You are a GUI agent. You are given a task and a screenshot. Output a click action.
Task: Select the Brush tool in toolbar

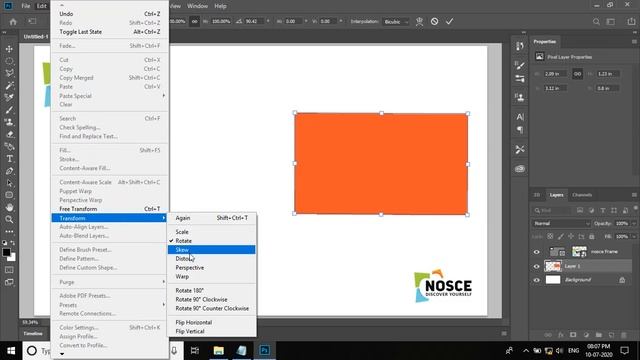point(9,110)
